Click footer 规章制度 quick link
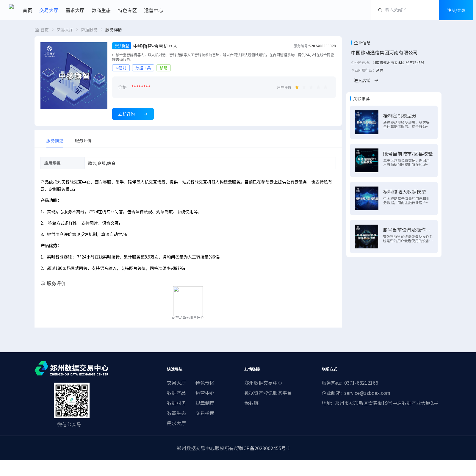 coord(205,403)
